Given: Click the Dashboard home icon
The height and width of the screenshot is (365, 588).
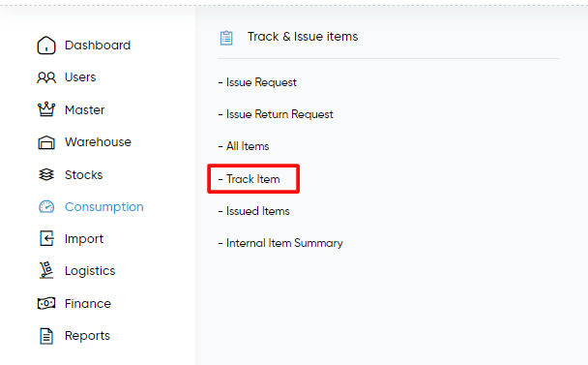Looking at the screenshot, I should pyautogui.click(x=46, y=46).
